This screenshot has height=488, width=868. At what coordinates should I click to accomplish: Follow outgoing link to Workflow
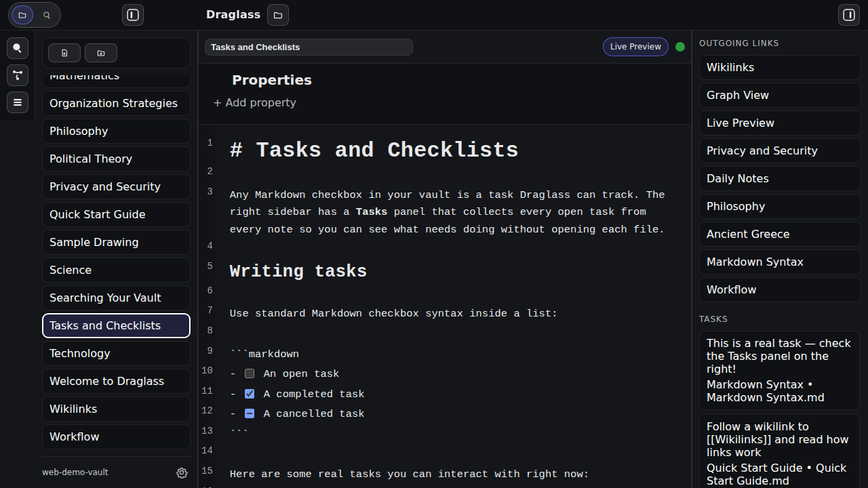point(780,290)
